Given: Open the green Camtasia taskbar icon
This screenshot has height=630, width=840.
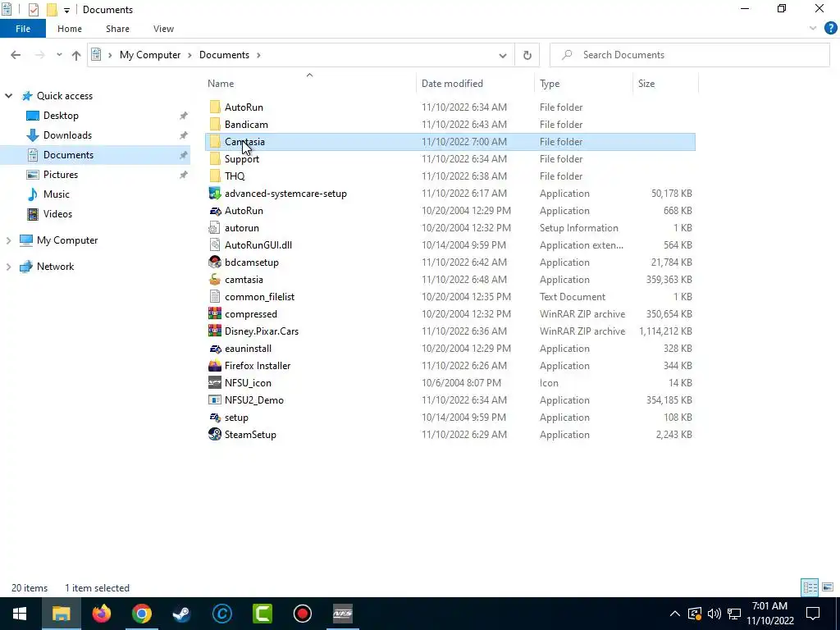Looking at the screenshot, I should click(262, 614).
